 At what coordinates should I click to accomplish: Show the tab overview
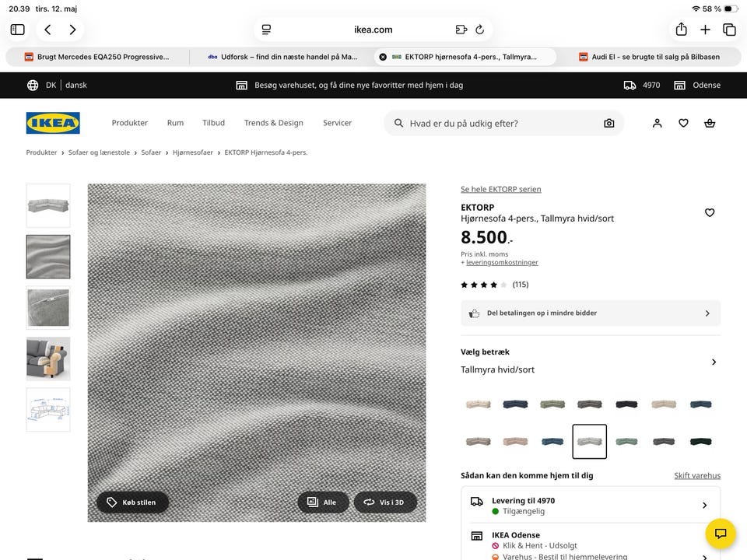tap(729, 30)
